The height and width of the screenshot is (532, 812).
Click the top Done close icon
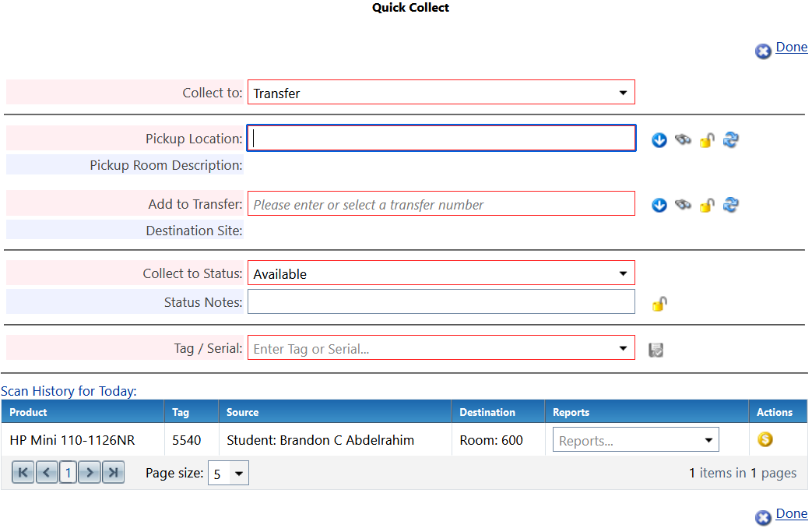763,51
